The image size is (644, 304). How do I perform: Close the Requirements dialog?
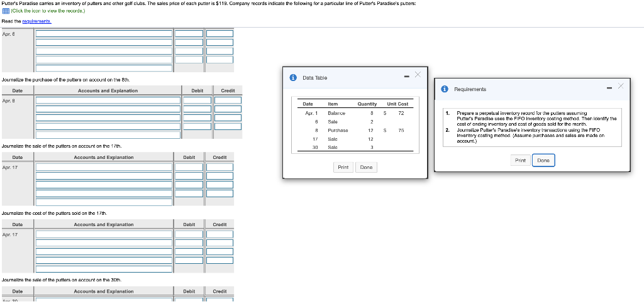(x=621, y=85)
